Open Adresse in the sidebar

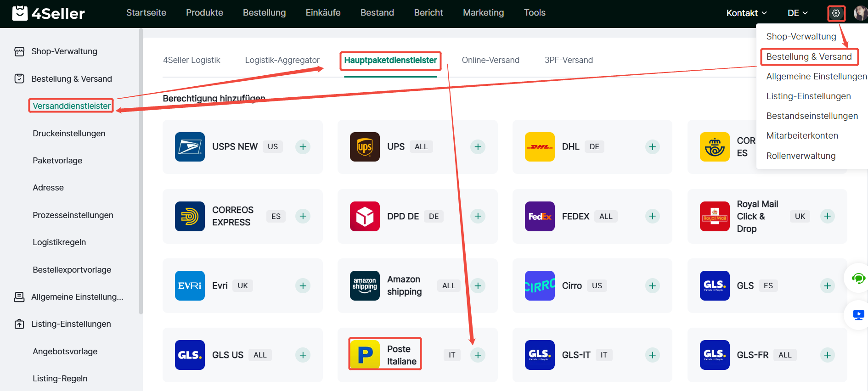pos(48,188)
